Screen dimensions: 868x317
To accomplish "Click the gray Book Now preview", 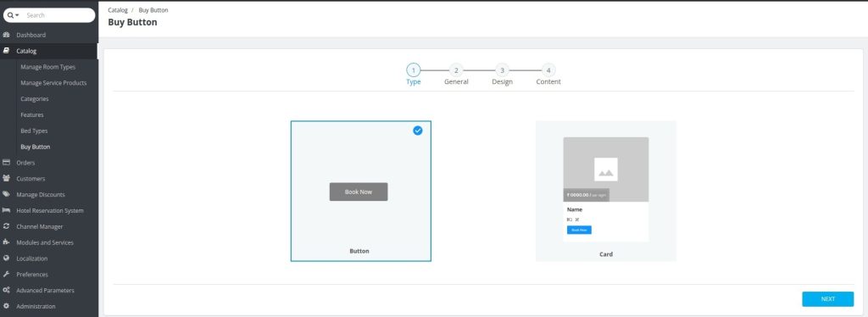I will [x=359, y=192].
